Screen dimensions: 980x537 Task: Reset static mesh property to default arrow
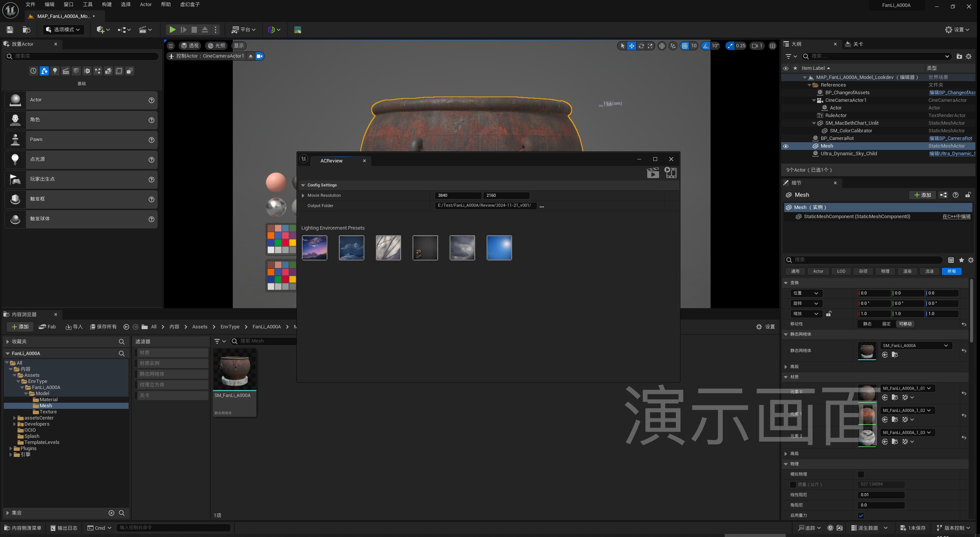[x=964, y=350]
